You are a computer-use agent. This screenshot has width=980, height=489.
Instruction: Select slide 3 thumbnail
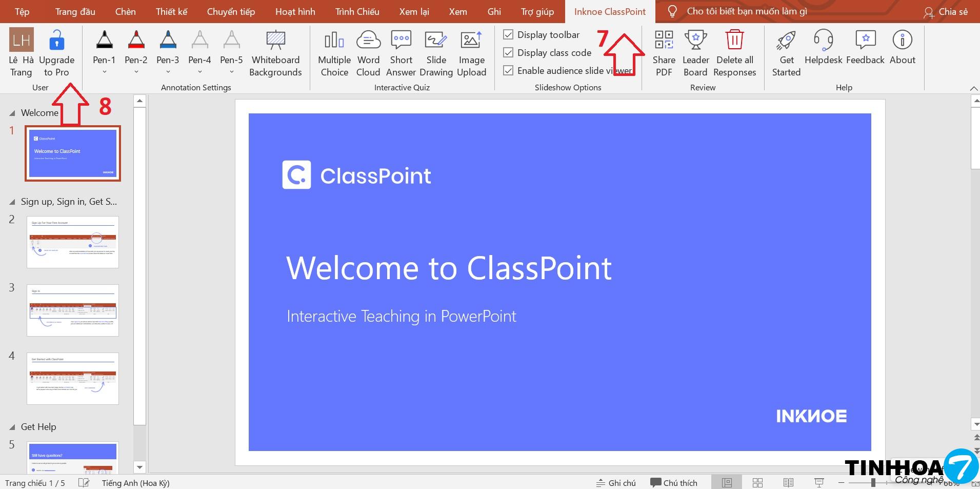[x=73, y=310]
